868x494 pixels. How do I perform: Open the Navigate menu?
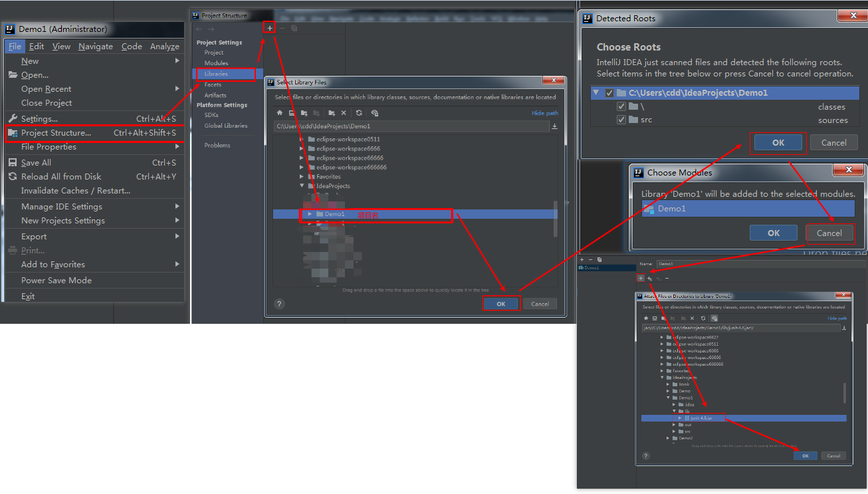96,46
